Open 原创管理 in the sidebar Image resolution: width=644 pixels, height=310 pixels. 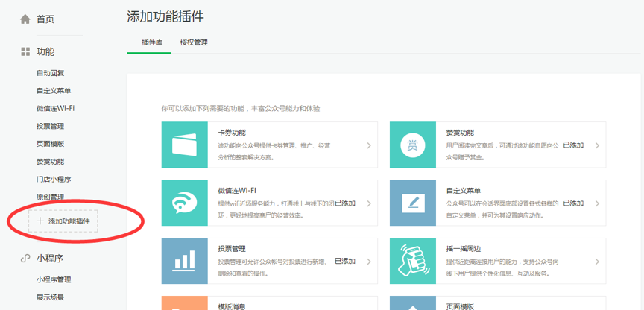coord(50,197)
